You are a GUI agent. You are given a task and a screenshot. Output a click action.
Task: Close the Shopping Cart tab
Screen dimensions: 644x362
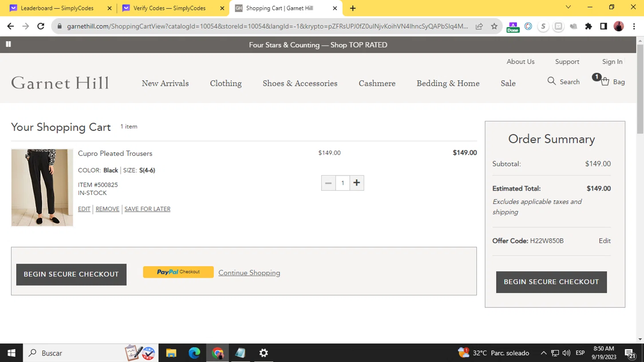pos(335,8)
